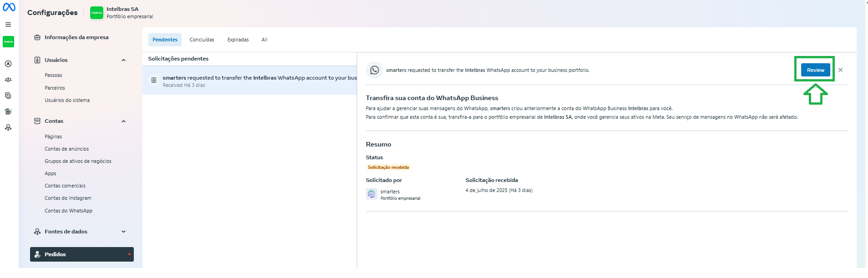
Task: Click the request item icon in pending list
Action: tap(154, 80)
